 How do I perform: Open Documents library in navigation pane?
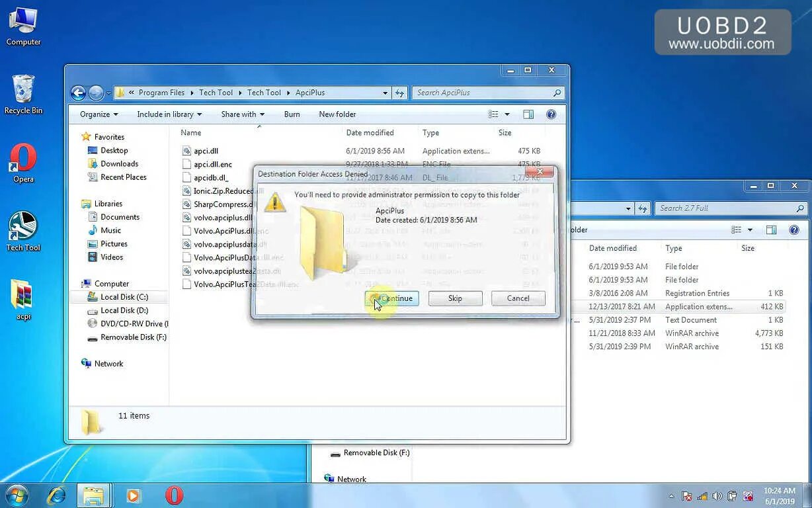[120, 217]
